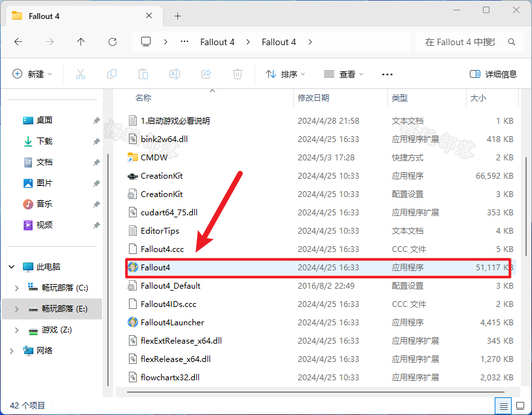Open 图片 in the sidebar
Viewport: 532px width, 415px height.
coord(44,183)
